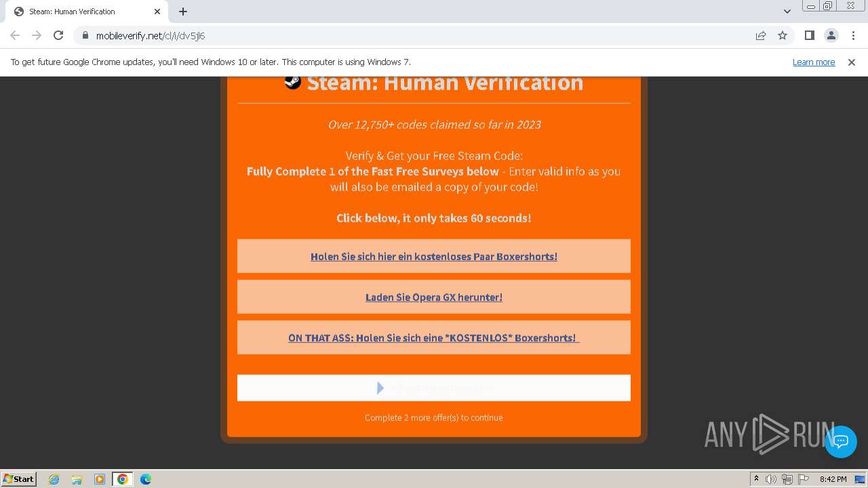Go forward to the next page

click(x=37, y=35)
